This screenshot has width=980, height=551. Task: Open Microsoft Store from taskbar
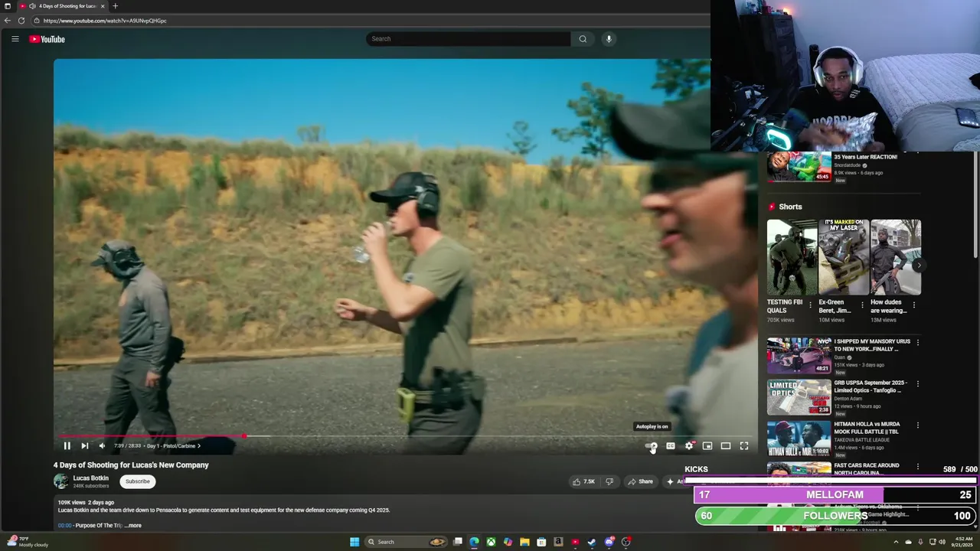point(541,542)
